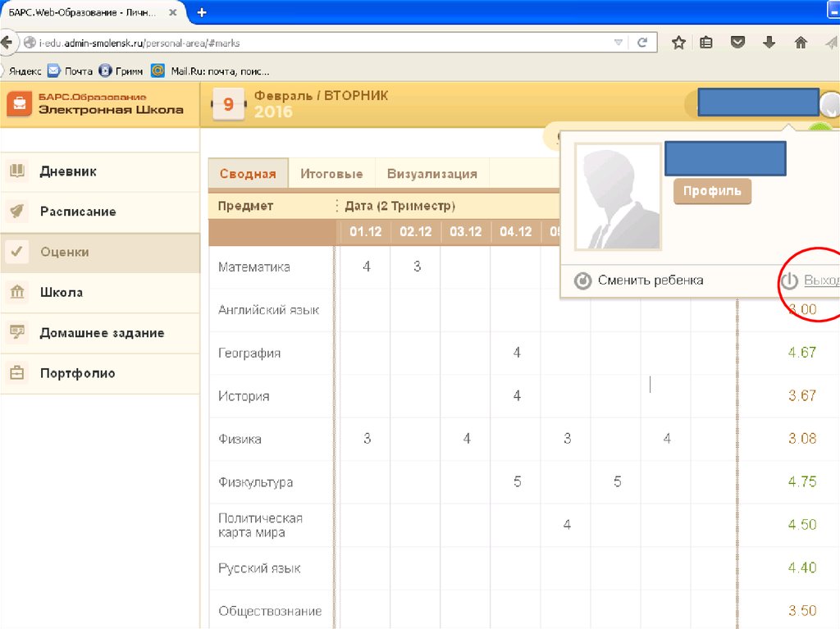Screen dimensions: 840x629
Task: Open the Почта bookmark
Action: coord(71,71)
